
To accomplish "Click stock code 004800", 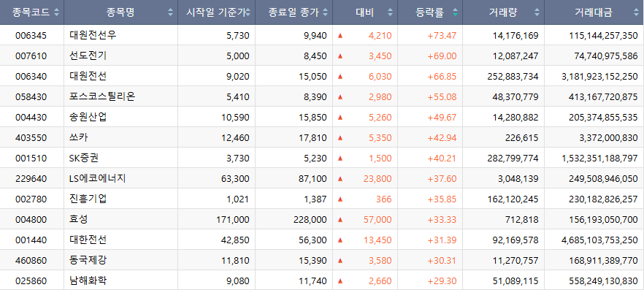I will pos(31,220).
